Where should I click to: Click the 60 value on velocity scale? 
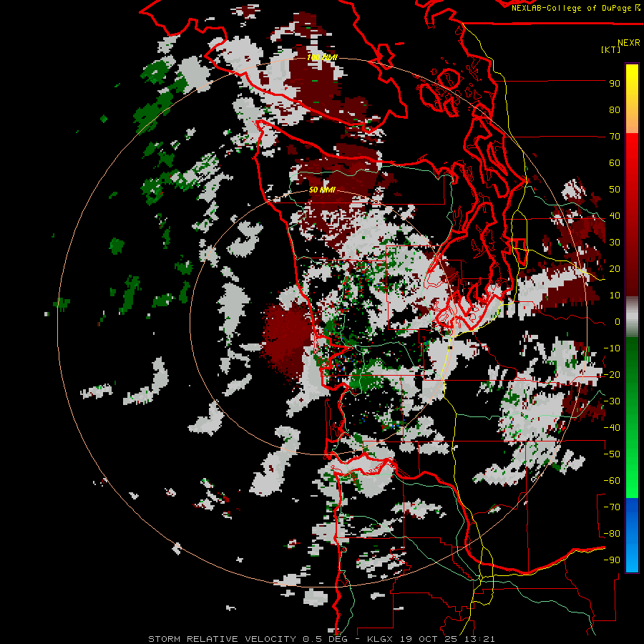[615, 163]
